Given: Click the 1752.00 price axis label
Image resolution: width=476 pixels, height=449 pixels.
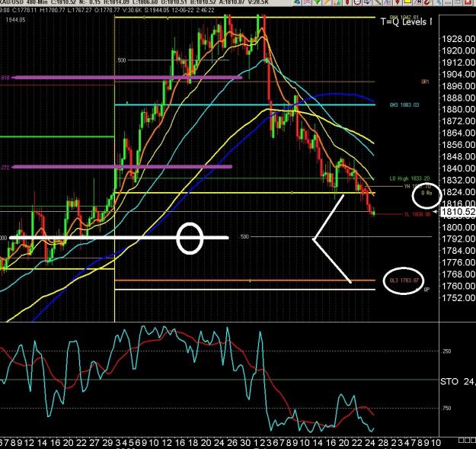Looking at the screenshot, I should (x=458, y=298).
